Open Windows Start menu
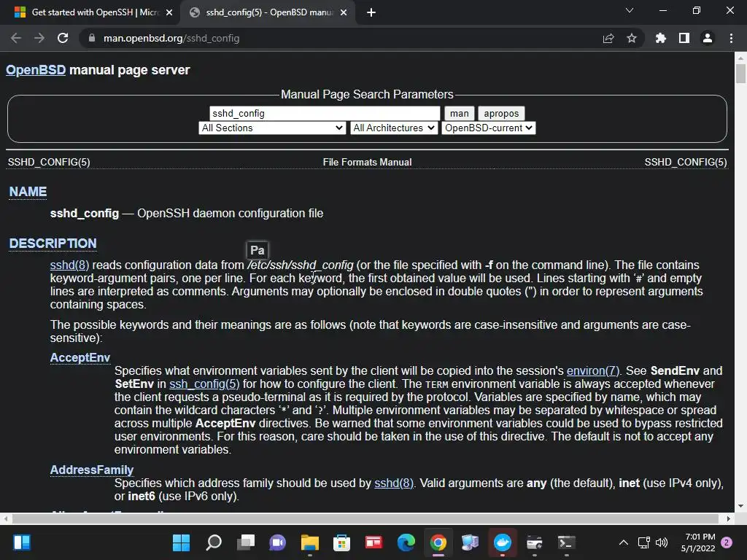The width and height of the screenshot is (747, 560). [181, 542]
